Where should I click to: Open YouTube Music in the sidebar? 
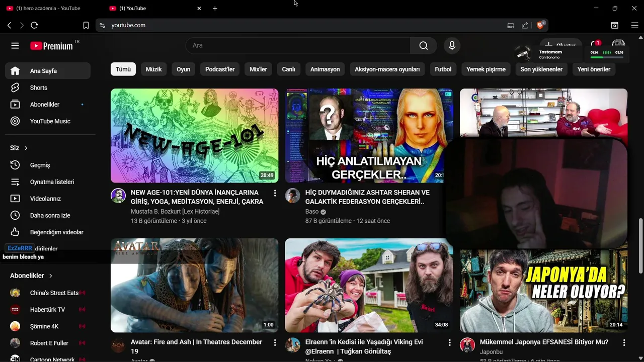[x=48, y=121]
